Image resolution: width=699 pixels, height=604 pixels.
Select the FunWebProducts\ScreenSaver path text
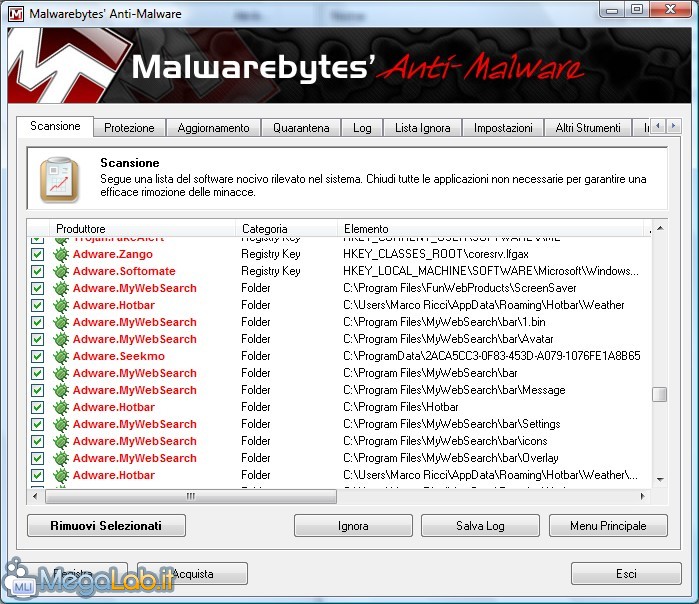(x=460, y=288)
